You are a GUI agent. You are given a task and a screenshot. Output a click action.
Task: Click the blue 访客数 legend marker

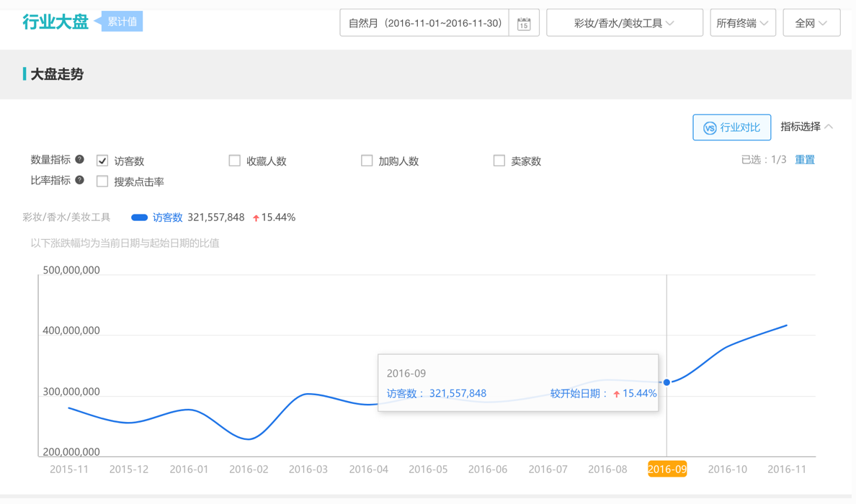point(139,217)
